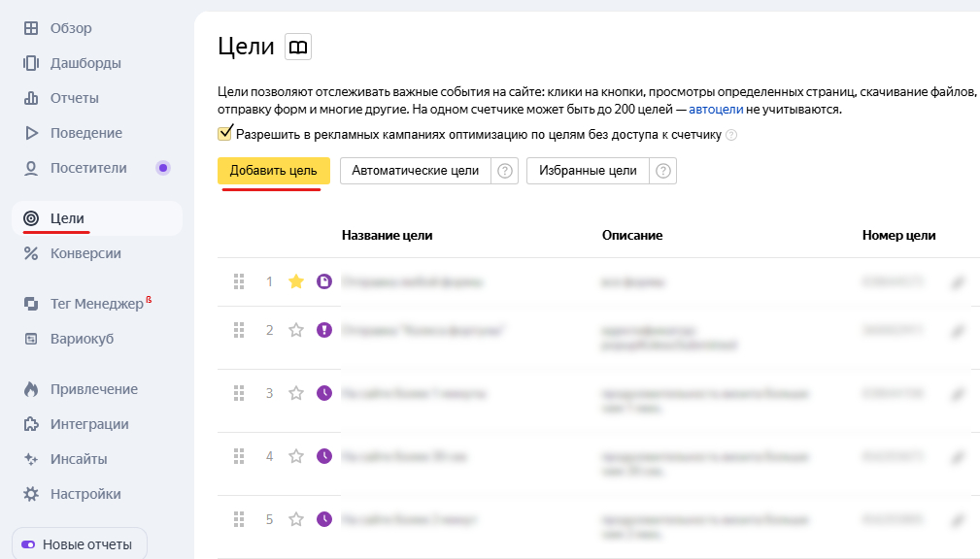This screenshot has width=980, height=559.
Task: Click edit pencil for goal 1
Action: [x=958, y=282]
